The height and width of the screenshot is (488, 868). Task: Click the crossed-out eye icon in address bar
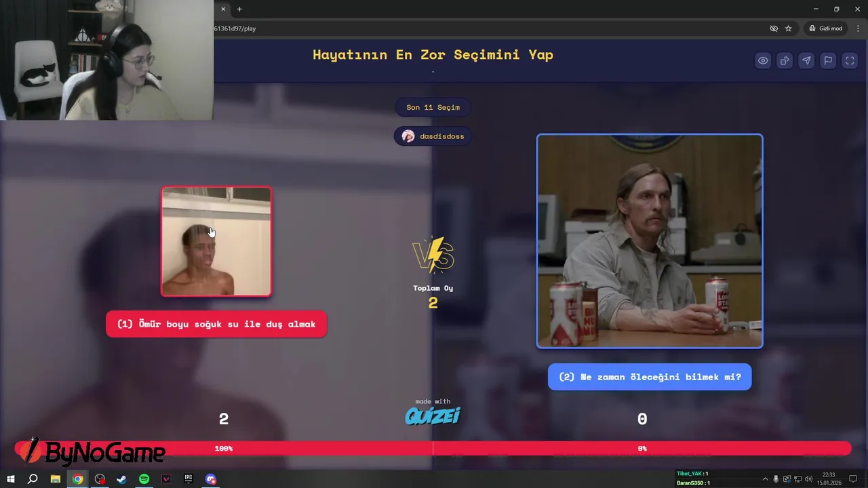pos(774,28)
